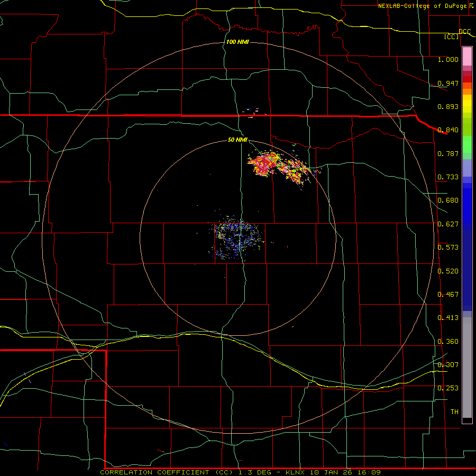Select the 0.253 legend value
Screen dimensions: 476x476
[x=448, y=388]
